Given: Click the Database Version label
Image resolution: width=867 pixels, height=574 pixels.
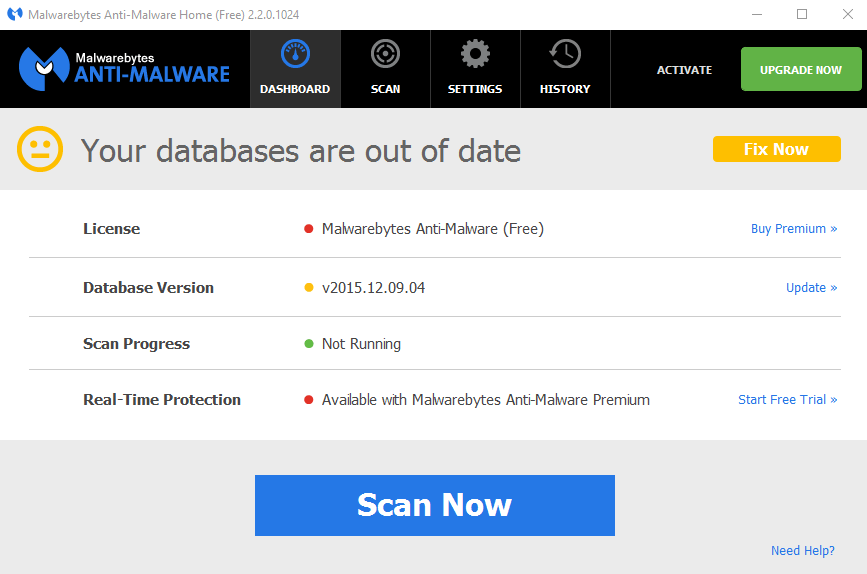Looking at the screenshot, I should pos(148,288).
